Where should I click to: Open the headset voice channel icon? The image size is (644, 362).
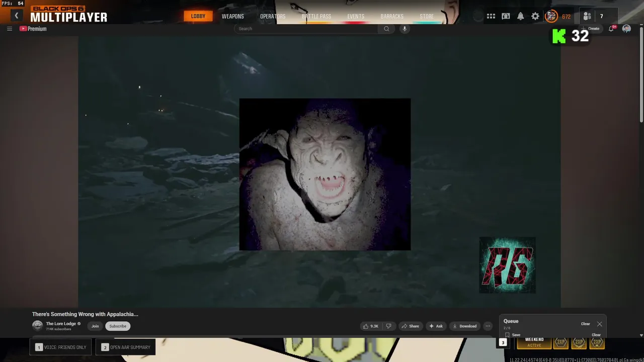[506, 16]
